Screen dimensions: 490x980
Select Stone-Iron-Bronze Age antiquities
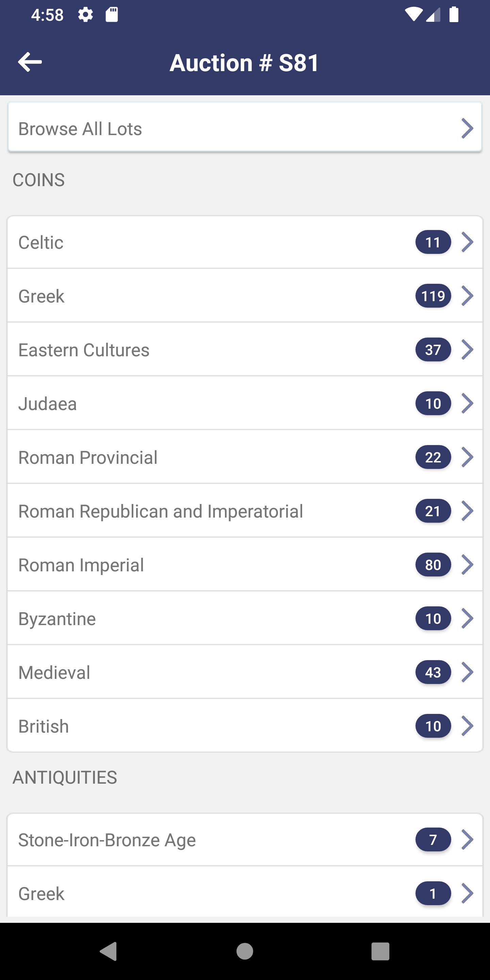coord(245,839)
